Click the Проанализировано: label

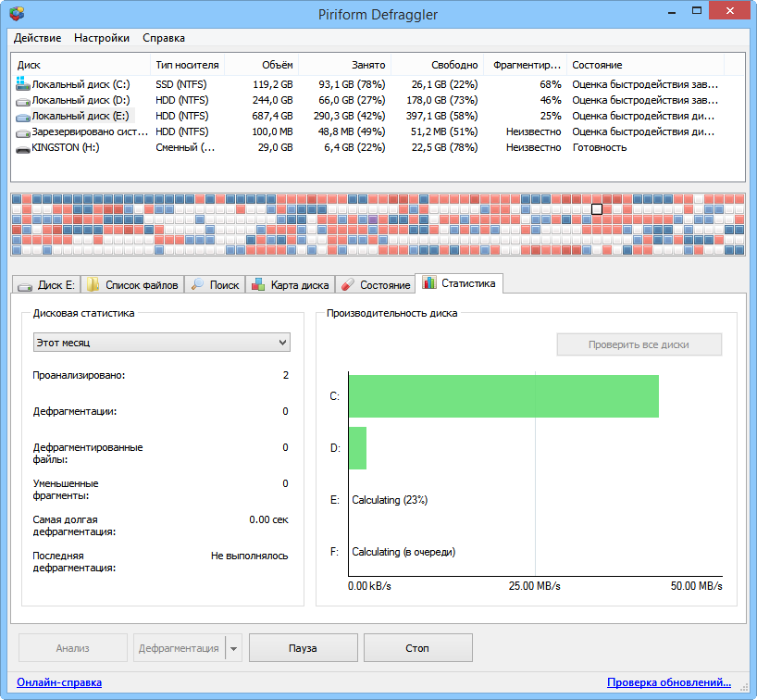pos(79,375)
